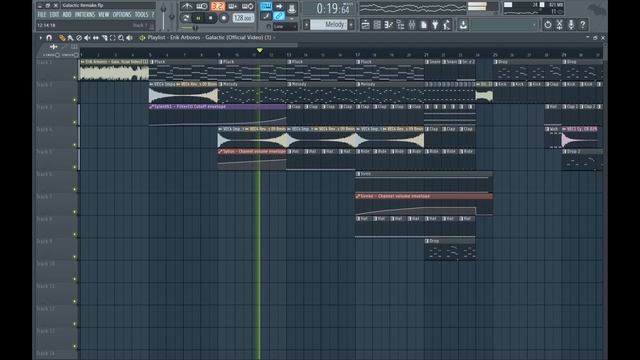Click the master volume slider
The width and height of the screenshot is (640, 360).
click(x=163, y=16)
